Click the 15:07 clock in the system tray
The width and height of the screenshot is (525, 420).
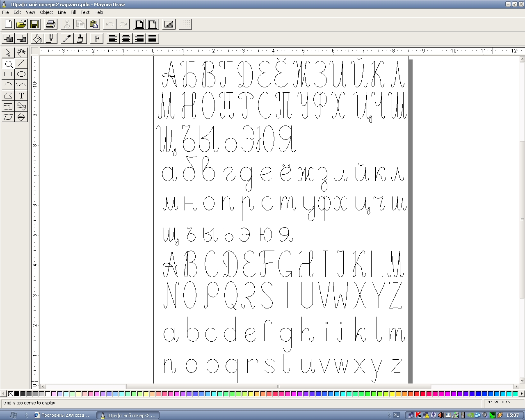(x=513, y=415)
